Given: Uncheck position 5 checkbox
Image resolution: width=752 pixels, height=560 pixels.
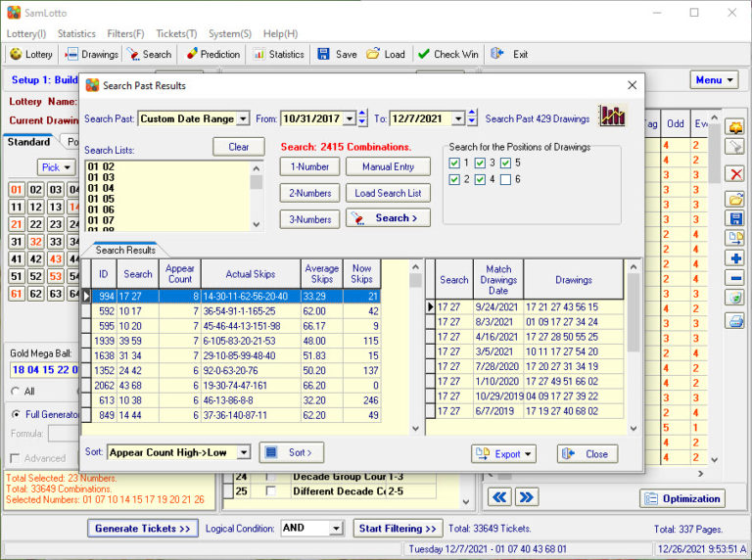Looking at the screenshot, I should (507, 163).
